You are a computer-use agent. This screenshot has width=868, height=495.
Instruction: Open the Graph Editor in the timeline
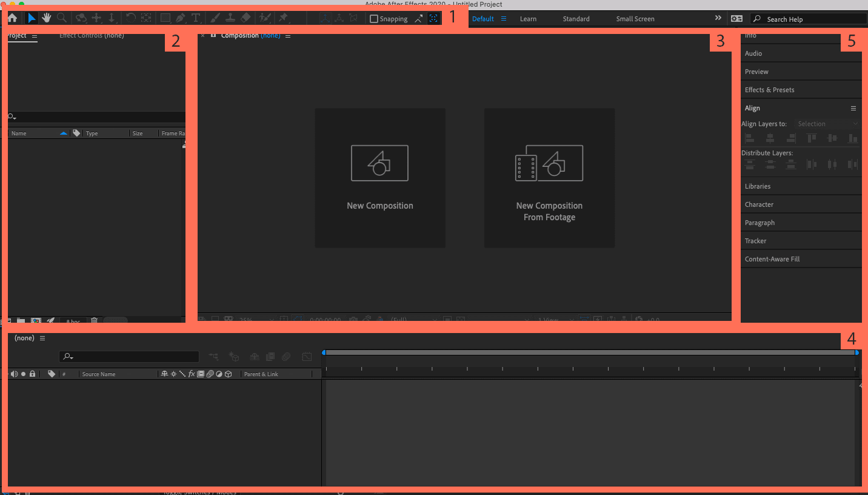point(307,357)
